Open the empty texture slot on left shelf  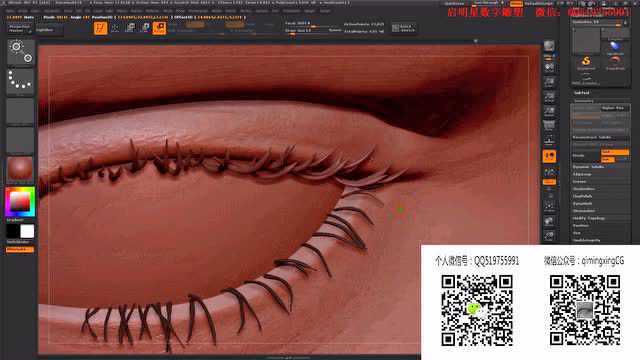pyautogui.click(x=20, y=140)
